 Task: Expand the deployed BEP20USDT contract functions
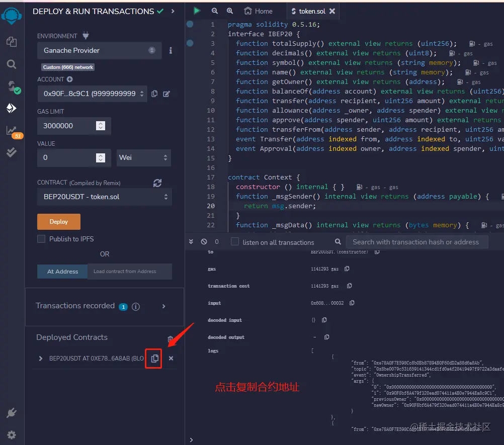[x=41, y=358]
